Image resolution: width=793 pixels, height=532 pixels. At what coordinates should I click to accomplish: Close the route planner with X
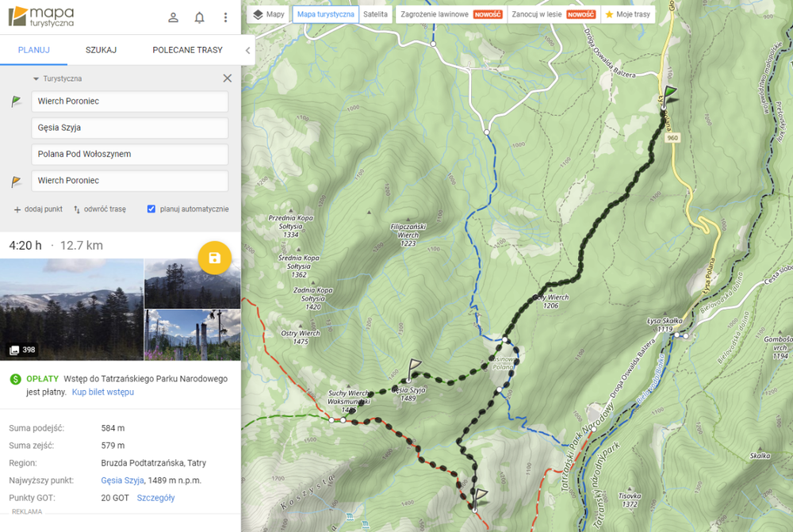tap(228, 78)
